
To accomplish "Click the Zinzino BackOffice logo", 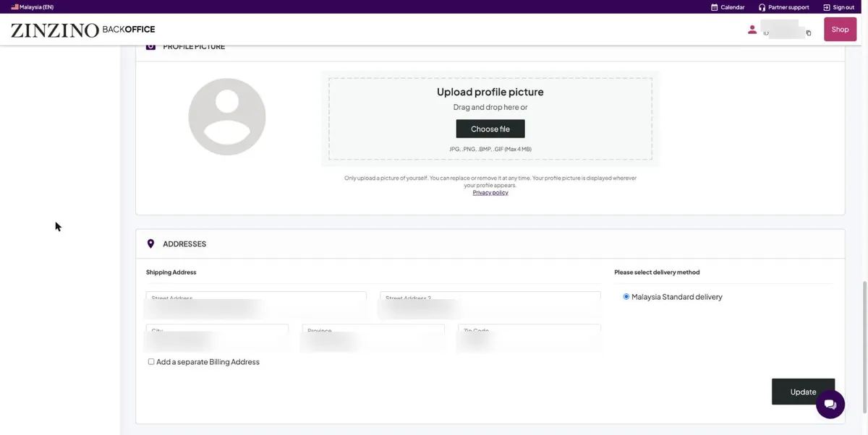I will coord(82,30).
